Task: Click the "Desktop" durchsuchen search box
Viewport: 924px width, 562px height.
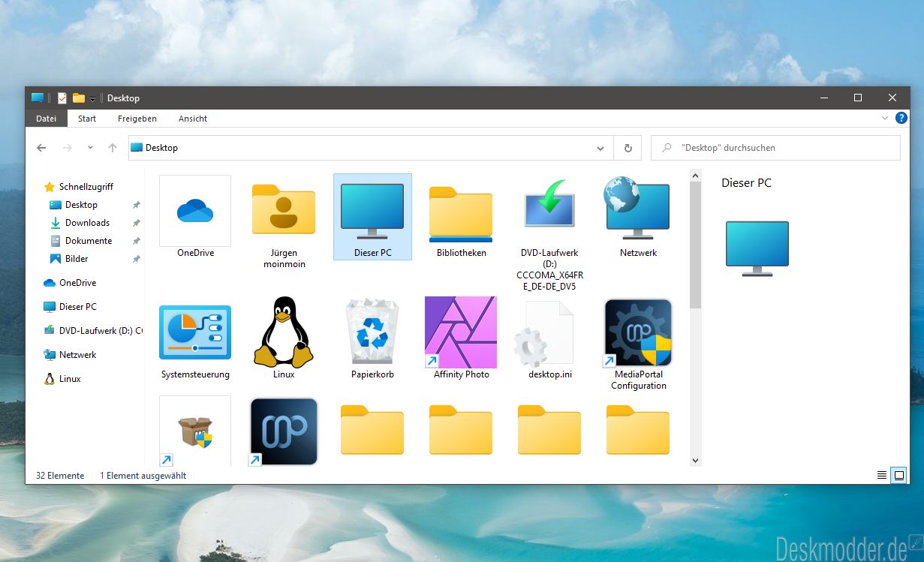Action: 775,148
